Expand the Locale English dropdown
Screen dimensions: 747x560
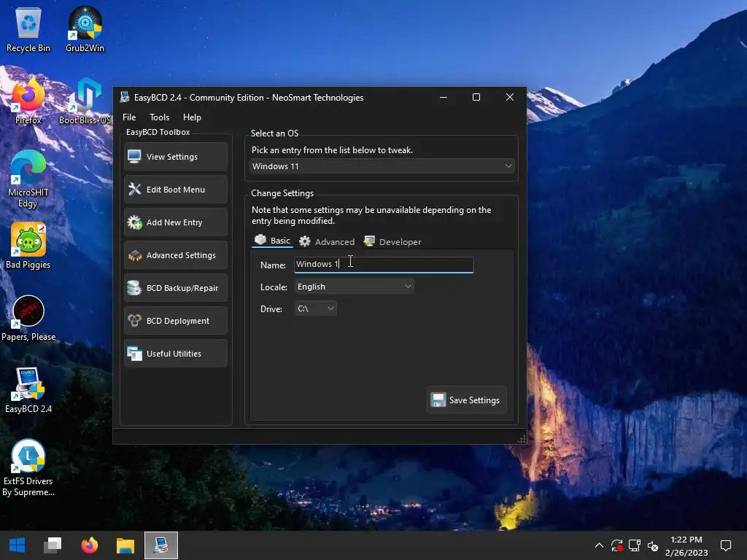pos(354,287)
